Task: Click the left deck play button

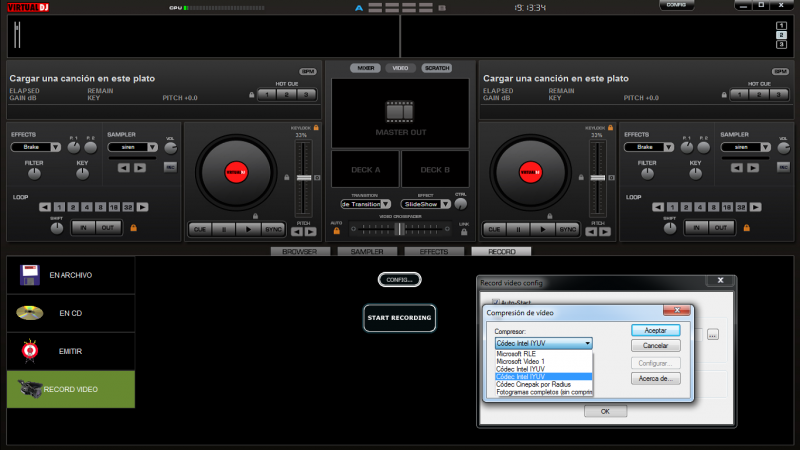Action: coord(248,230)
